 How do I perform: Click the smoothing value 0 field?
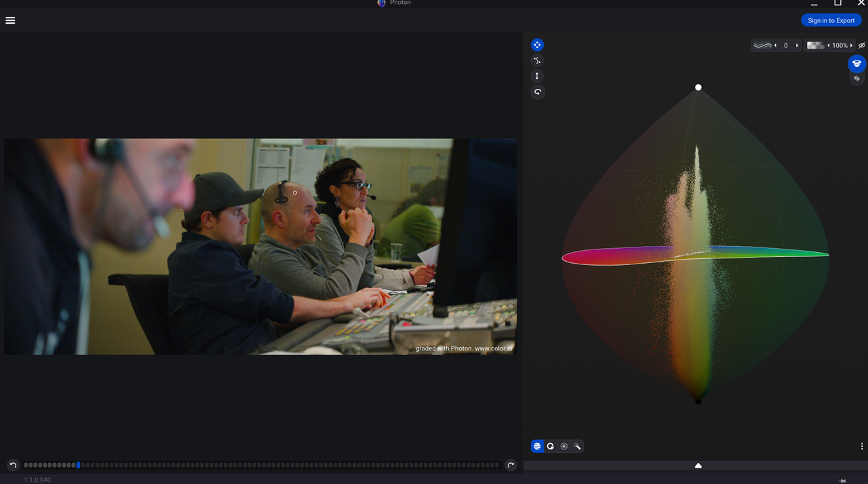point(786,45)
